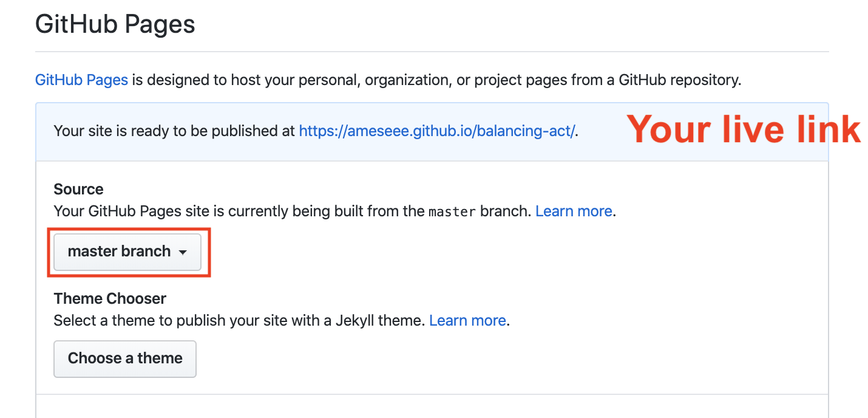The image size is (868, 418).
Task: Click the red Your live link annotation
Action: 744,129
